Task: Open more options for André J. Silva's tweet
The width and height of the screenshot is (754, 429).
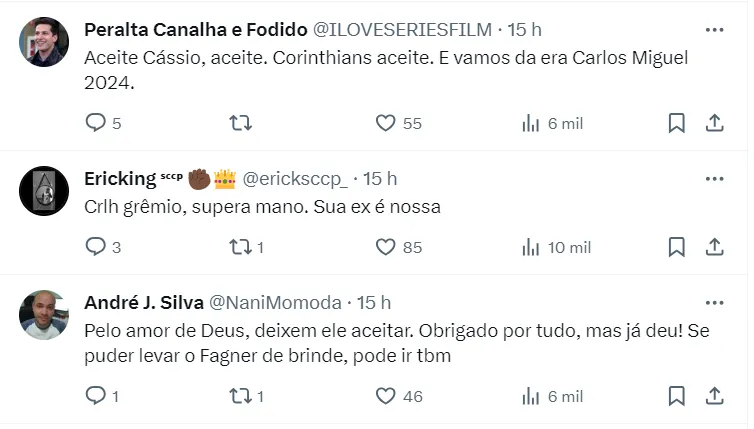Action: coord(714,302)
